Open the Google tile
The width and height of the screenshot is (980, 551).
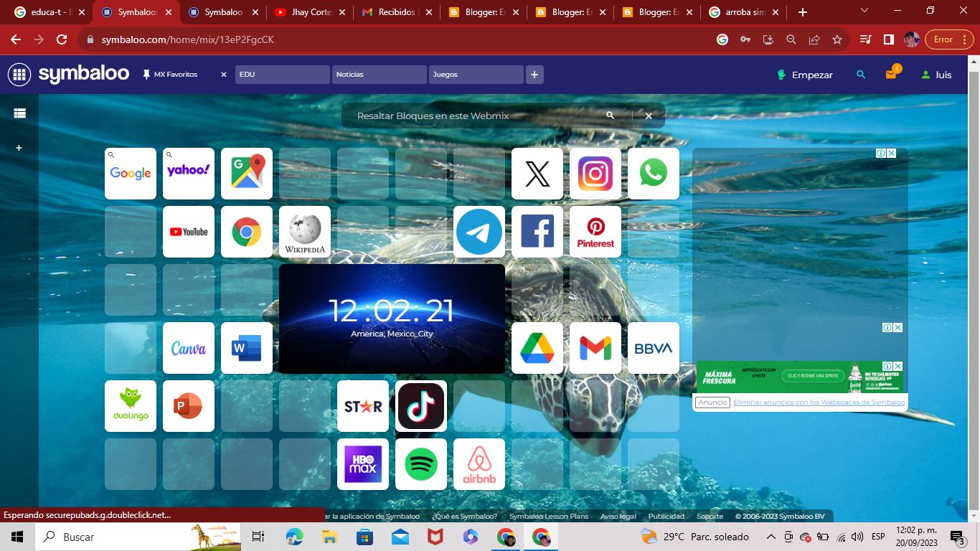click(x=131, y=174)
